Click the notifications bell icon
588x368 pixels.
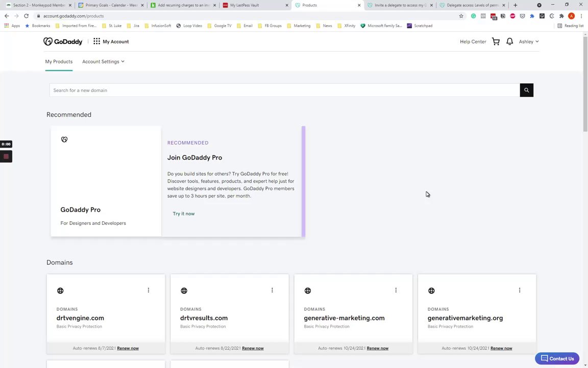point(509,41)
